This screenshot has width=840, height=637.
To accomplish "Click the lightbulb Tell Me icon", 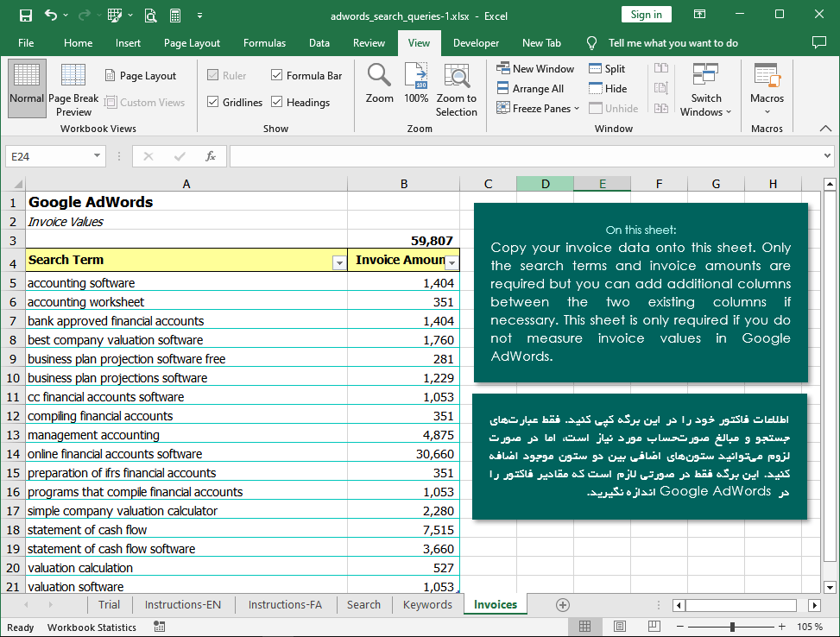I will pyautogui.click(x=591, y=43).
